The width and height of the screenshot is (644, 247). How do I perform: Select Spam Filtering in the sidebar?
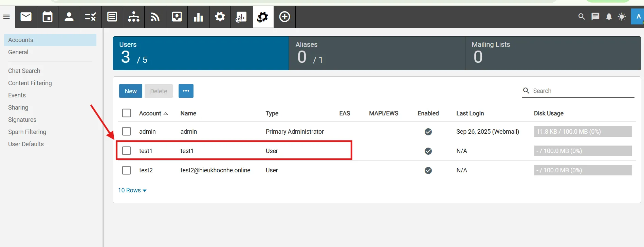27,132
